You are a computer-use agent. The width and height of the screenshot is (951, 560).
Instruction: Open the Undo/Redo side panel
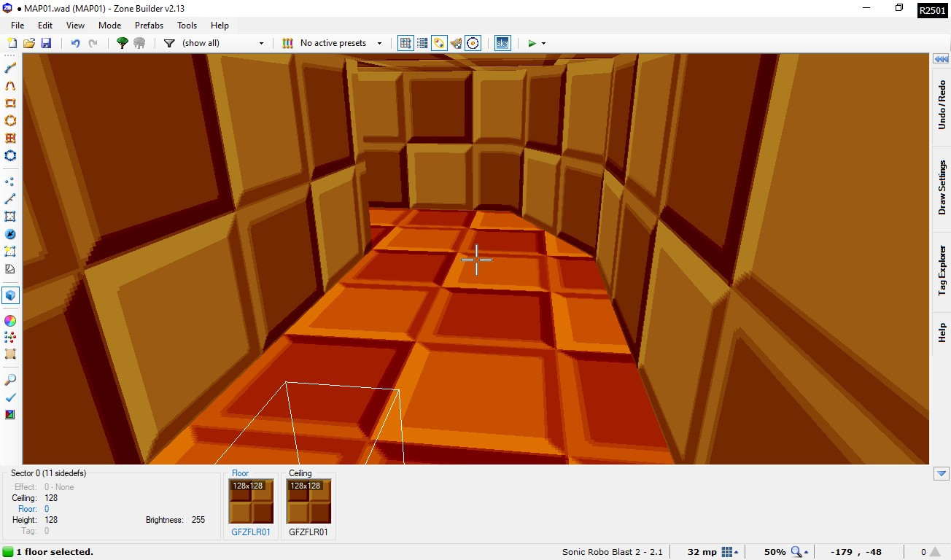coord(942,106)
